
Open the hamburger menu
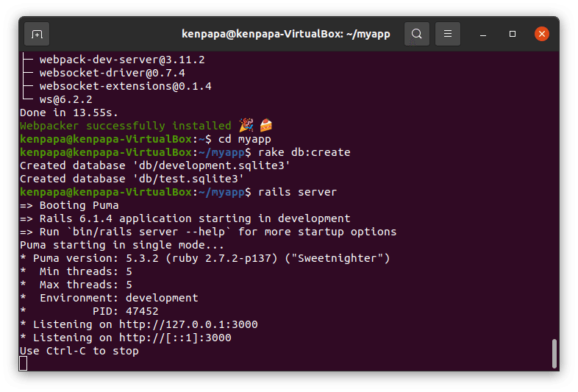point(448,34)
